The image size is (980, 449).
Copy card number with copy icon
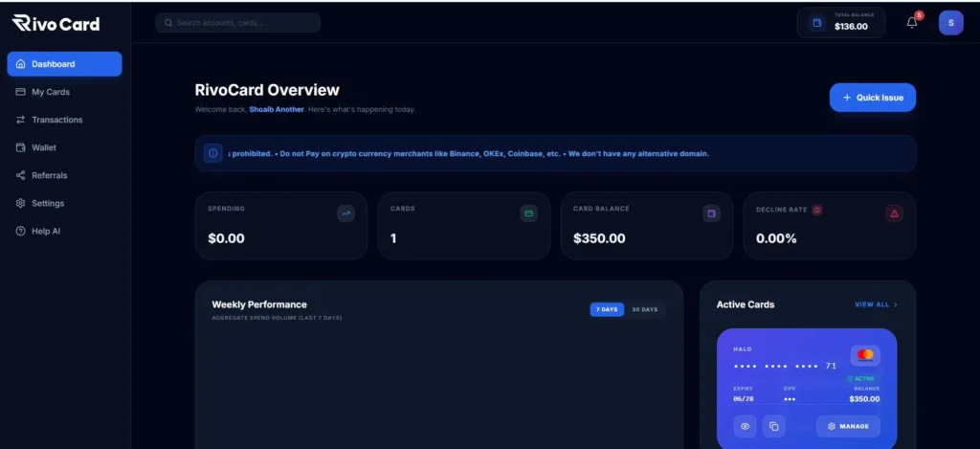[773, 426]
